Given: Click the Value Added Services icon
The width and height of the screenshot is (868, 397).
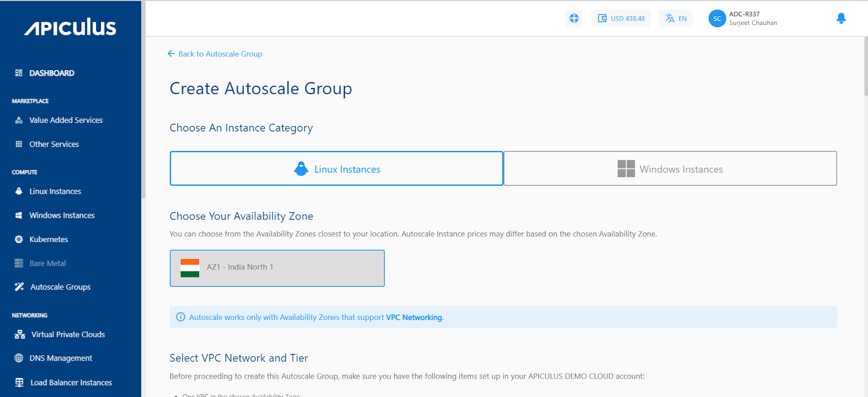Looking at the screenshot, I should [19, 120].
